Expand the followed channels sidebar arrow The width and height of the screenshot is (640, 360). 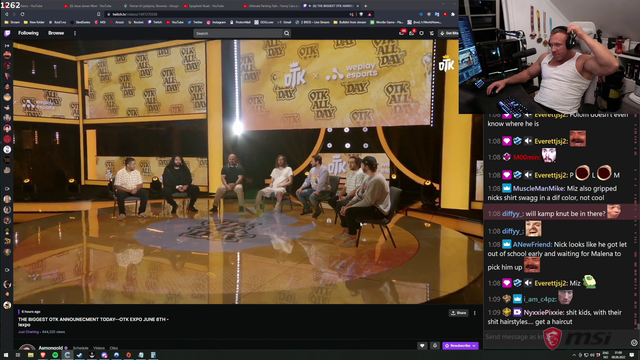(x=7, y=46)
